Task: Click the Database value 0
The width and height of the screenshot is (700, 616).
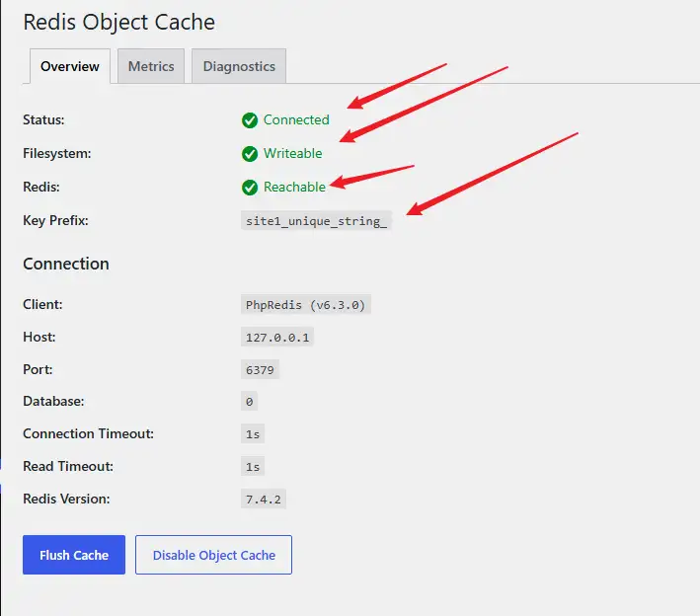Action: click(249, 402)
